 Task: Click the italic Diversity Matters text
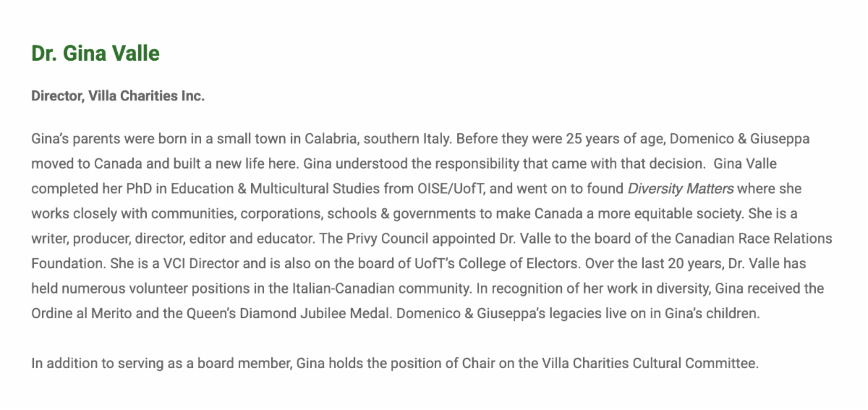click(681, 189)
